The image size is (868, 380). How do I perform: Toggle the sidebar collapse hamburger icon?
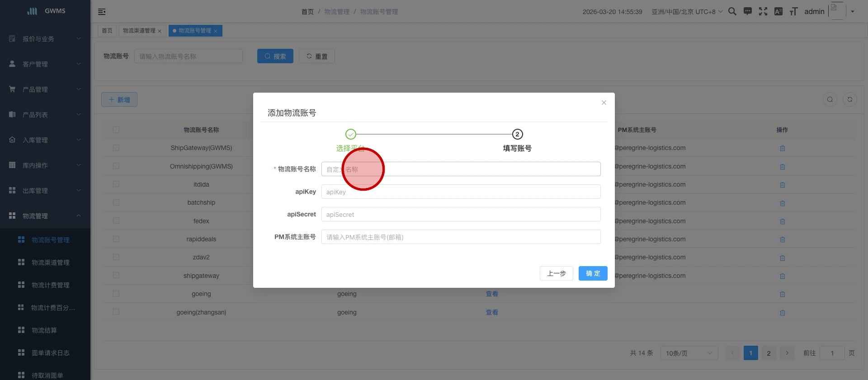pos(102,12)
